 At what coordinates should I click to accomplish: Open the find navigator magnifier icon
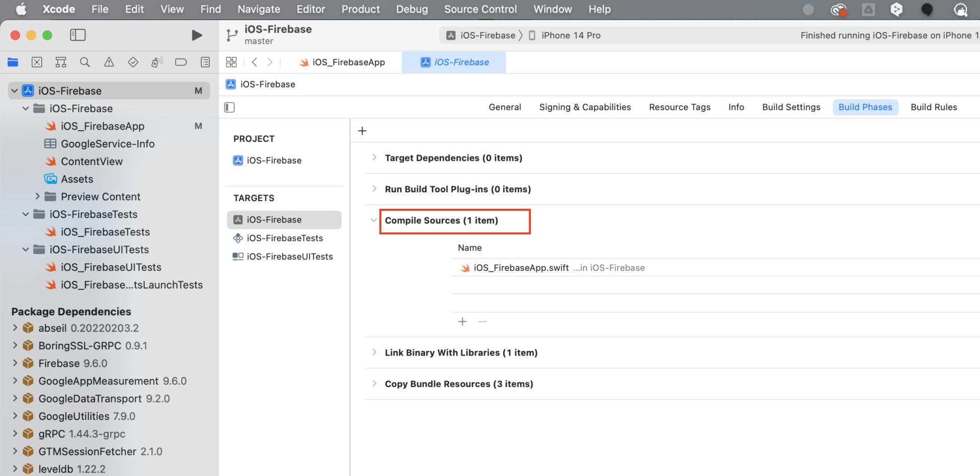85,62
